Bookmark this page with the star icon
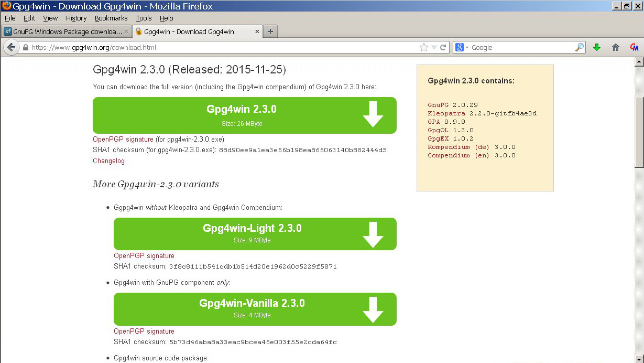 click(424, 47)
